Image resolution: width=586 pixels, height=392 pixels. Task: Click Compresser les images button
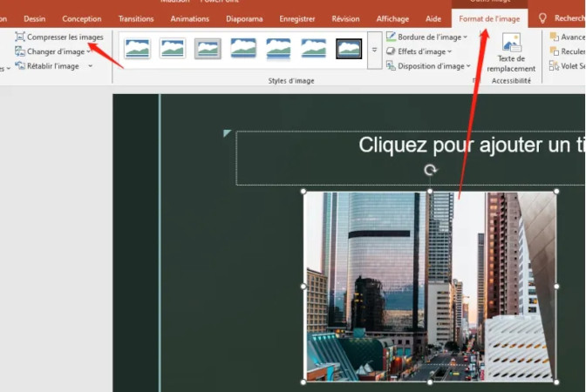[59, 37]
